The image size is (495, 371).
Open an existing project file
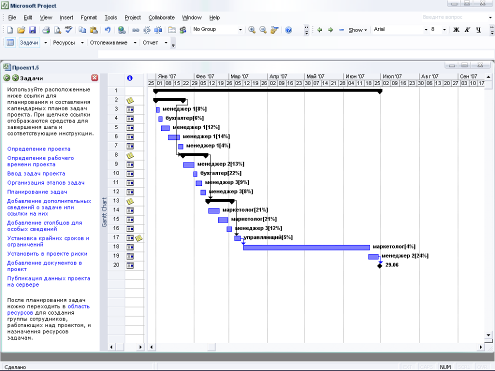coord(21,30)
